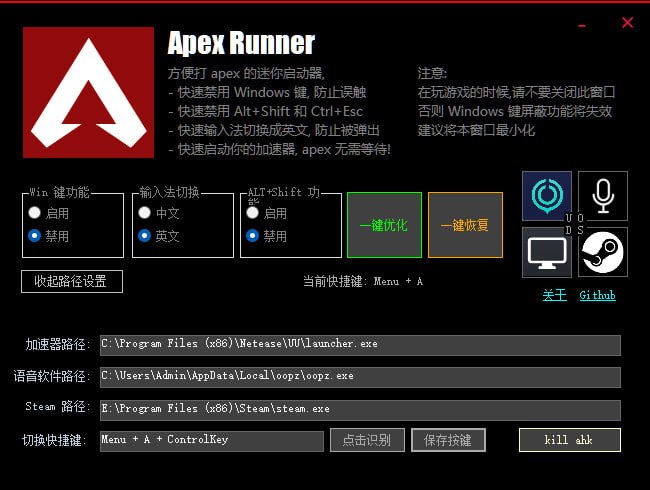Collapse path settings with 收起路径设置
Screen dimensions: 650x490
(72, 281)
